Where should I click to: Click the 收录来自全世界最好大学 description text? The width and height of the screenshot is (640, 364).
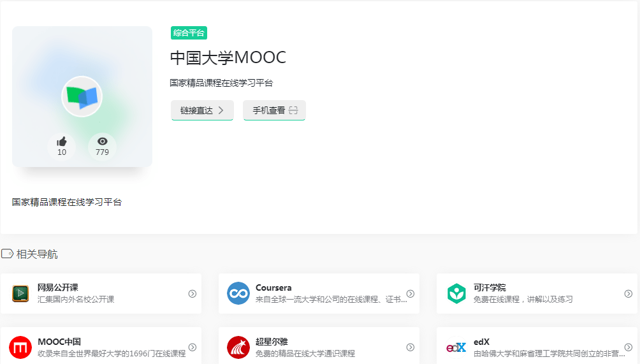tap(112, 353)
